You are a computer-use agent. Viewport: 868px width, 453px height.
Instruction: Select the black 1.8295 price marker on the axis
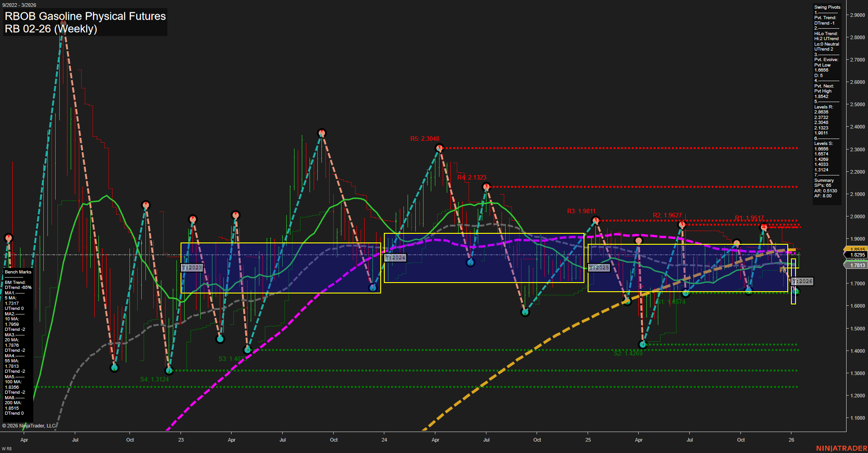[855, 255]
